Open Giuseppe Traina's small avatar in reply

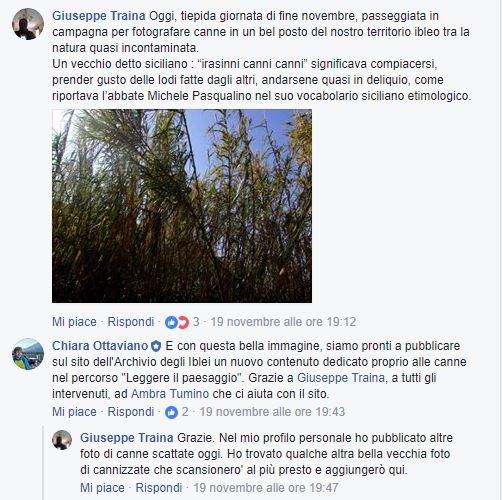pyautogui.click(x=62, y=440)
